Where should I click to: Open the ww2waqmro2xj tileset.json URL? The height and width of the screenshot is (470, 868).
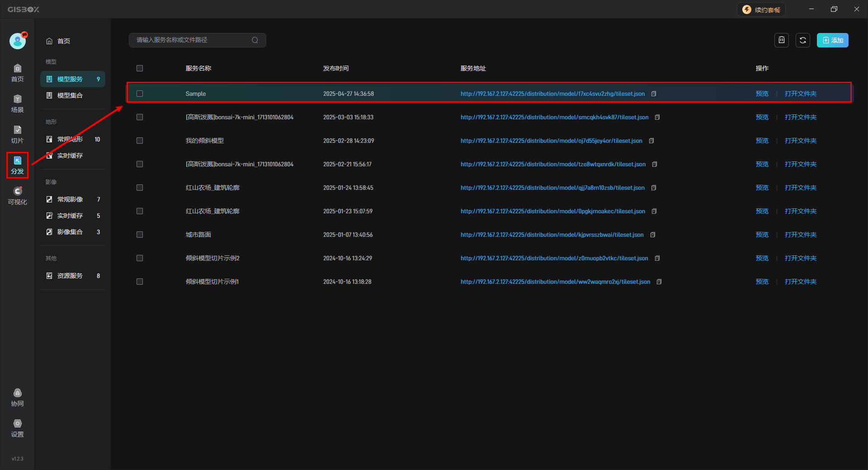tap(555, 282)
